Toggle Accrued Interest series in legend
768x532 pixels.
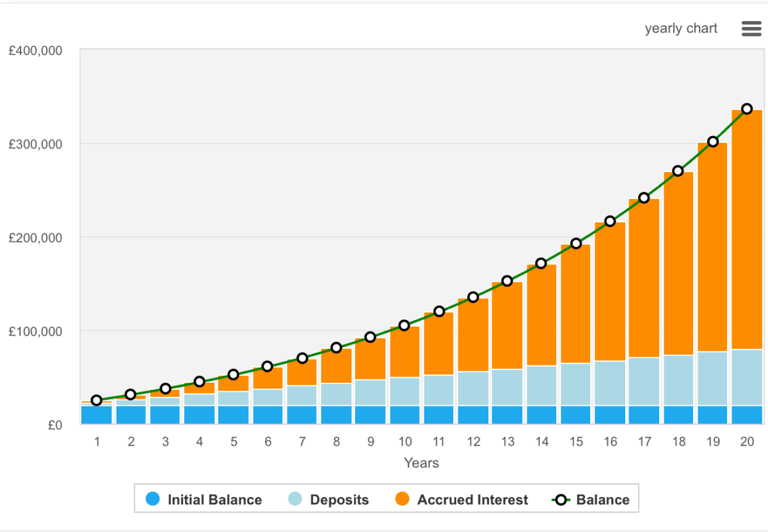pyautogui.click(x=472, y=500)
